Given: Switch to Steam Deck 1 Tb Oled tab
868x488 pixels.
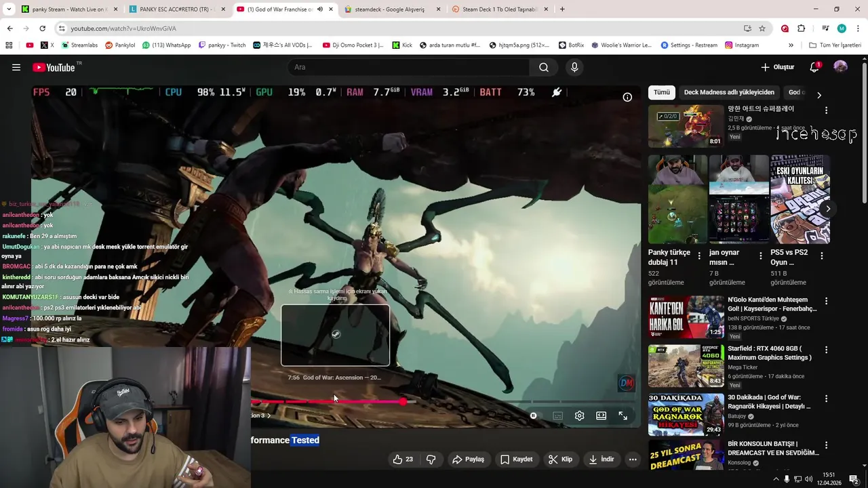Looking at the screenshot, I should pyautogui.click(x=500, y=9).
